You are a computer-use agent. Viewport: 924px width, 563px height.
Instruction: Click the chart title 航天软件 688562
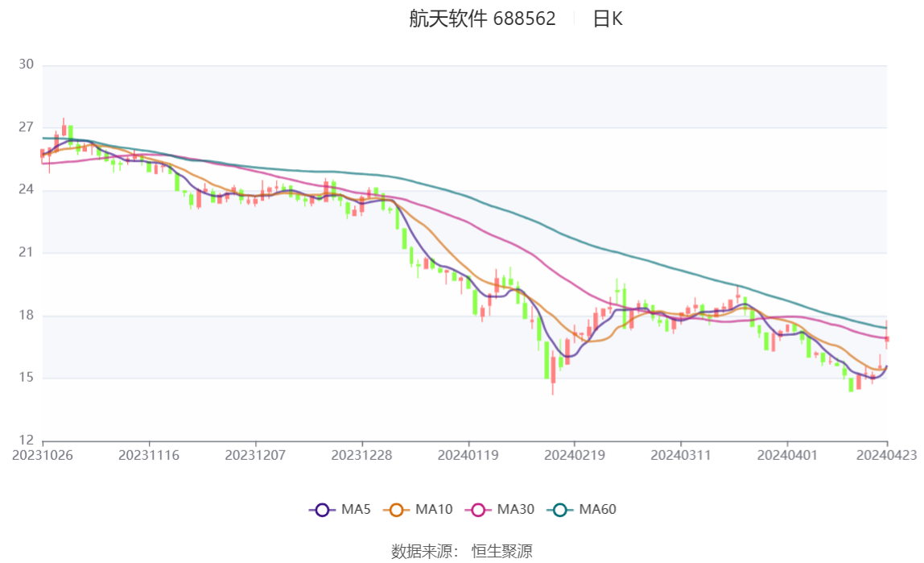(482, 19)
